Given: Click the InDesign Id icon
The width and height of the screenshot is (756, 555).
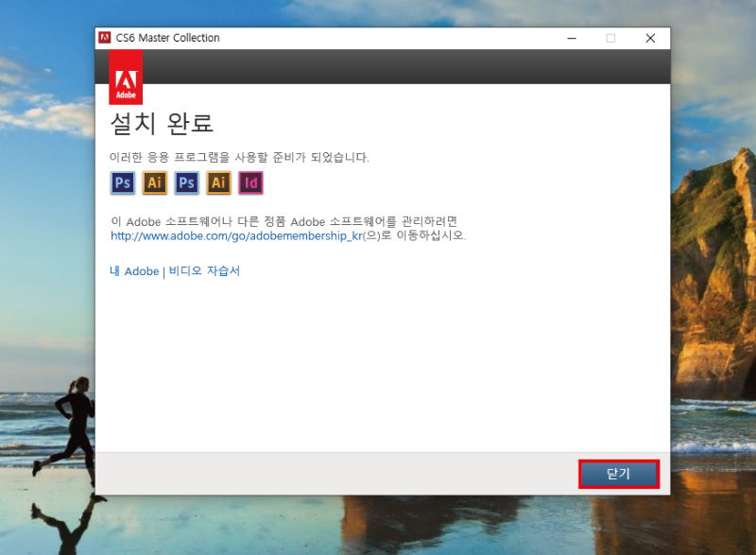Looking at the screenshot, I should click(x=250, y=182).
